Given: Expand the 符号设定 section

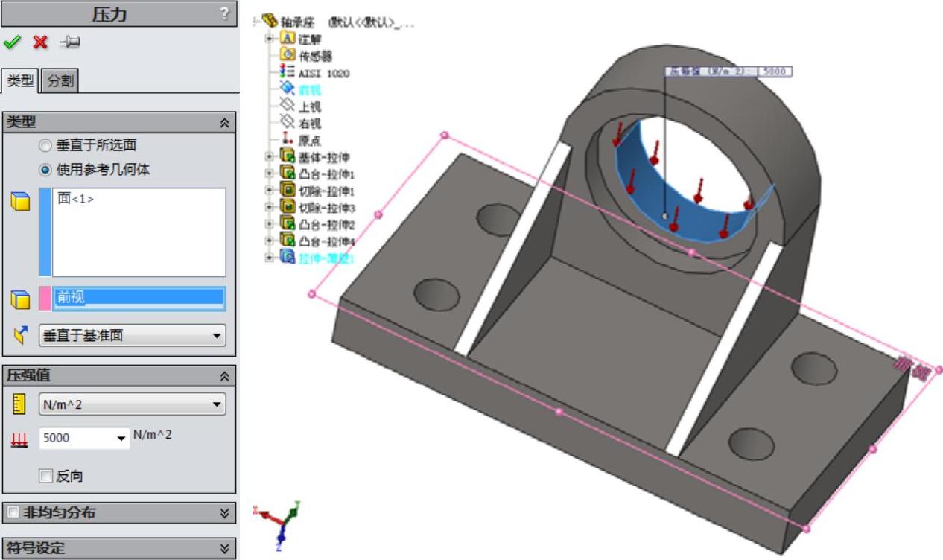Looking at the screenshot, I should 224,548.
